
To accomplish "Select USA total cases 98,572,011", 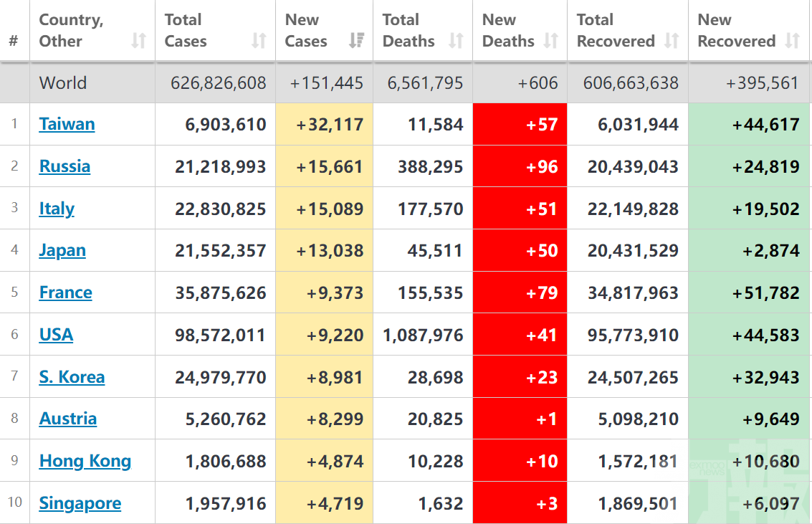I will 220,335.
